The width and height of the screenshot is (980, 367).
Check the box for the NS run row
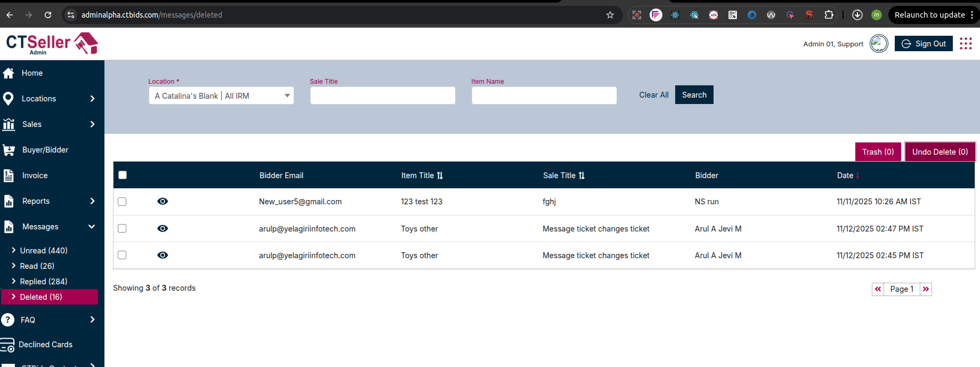(x=122, y=202)
